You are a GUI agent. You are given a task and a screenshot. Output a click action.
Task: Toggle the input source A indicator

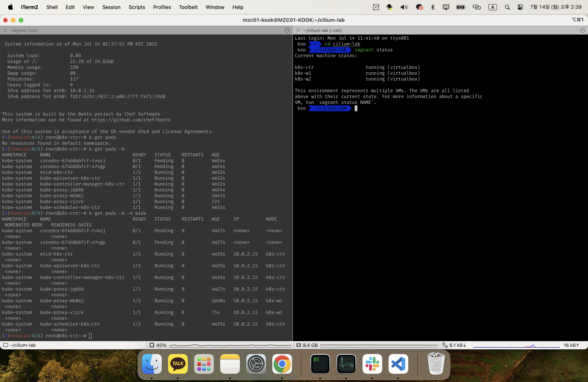(x=492, y=7)
